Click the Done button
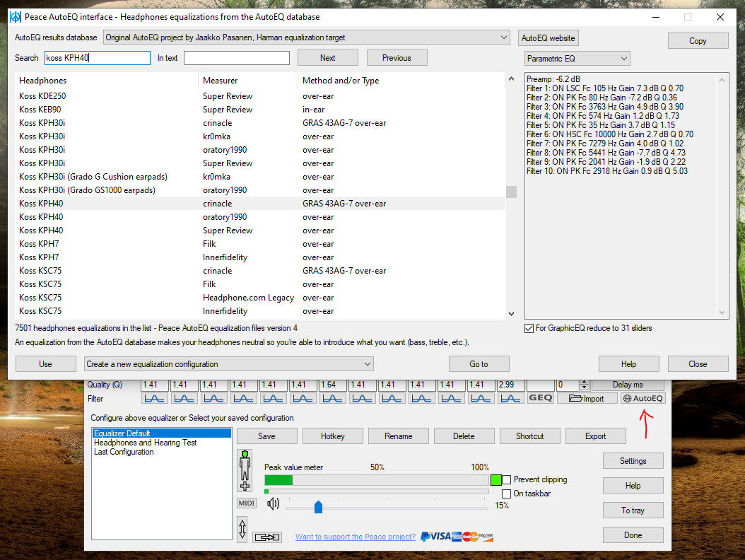Screen dimensions: 745x560 633,535
